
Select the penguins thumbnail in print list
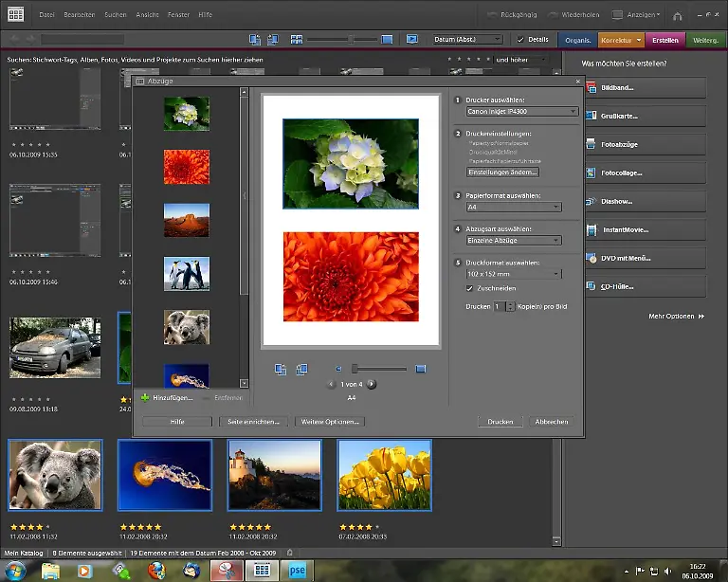[x=186, y=273]
